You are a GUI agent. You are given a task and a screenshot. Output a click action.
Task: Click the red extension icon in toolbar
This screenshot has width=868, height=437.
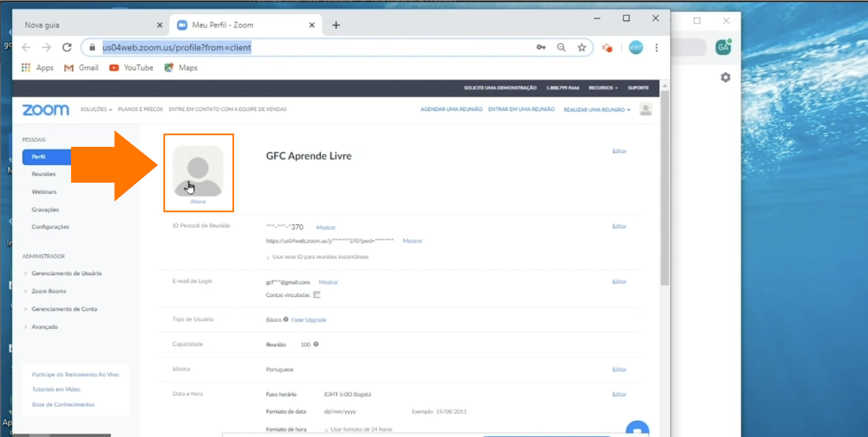point(607,48)
